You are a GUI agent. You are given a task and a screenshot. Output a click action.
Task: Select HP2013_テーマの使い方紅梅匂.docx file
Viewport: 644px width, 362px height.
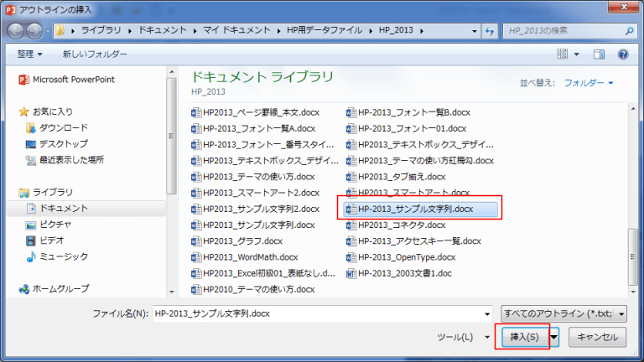[x=420, y=161]
